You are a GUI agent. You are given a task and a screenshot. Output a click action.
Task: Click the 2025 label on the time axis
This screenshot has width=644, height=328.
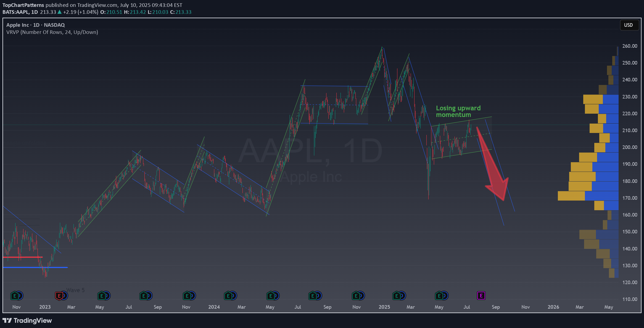click(384, 307)
